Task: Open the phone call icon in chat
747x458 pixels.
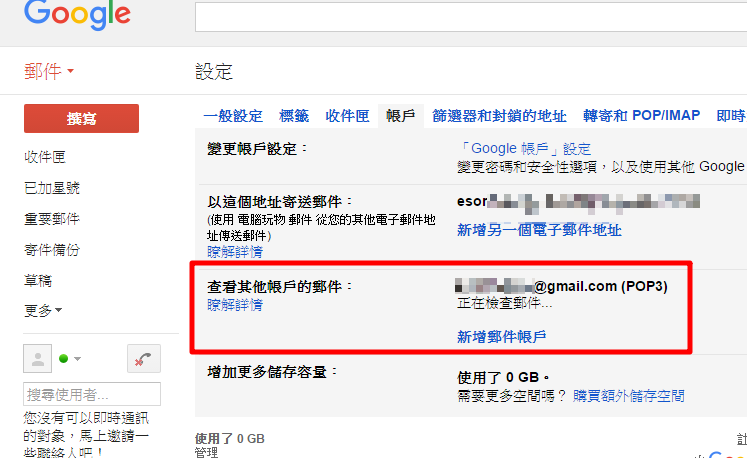Action: pyautogui.click(x=143, y=358)
